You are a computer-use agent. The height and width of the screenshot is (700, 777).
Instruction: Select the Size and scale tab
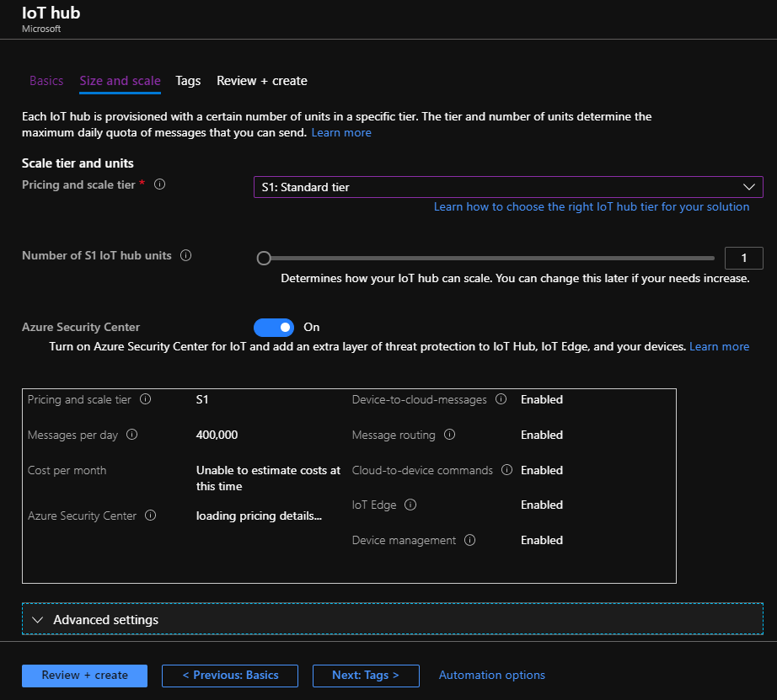point(120,81)
